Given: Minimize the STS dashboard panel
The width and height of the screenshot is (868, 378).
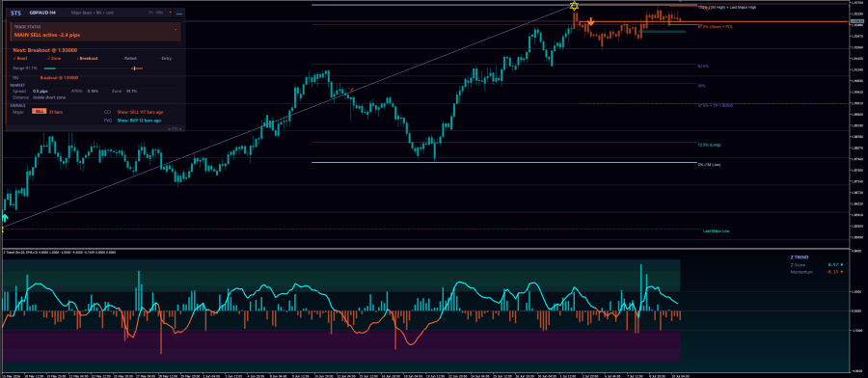Looking at the screenshot, I should click(x=179, y=13).
